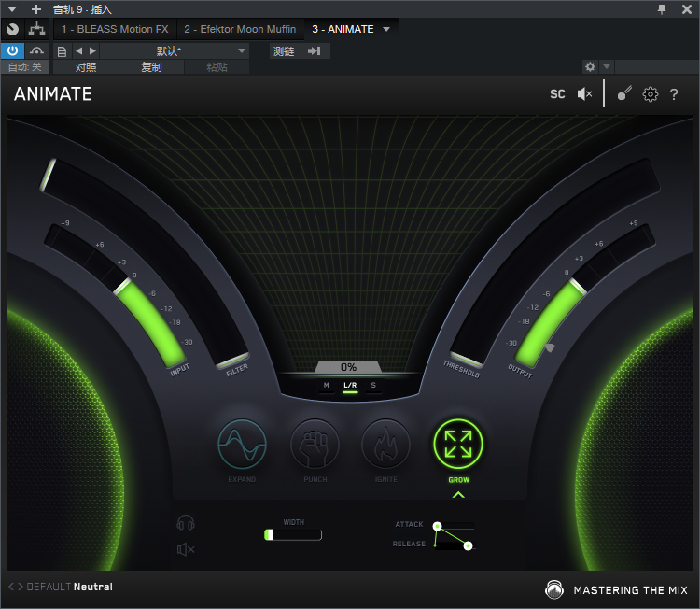Open dropdown arrow next to ANIMATE tab
The image size is (700, 609).
click(x=386, y=29)
